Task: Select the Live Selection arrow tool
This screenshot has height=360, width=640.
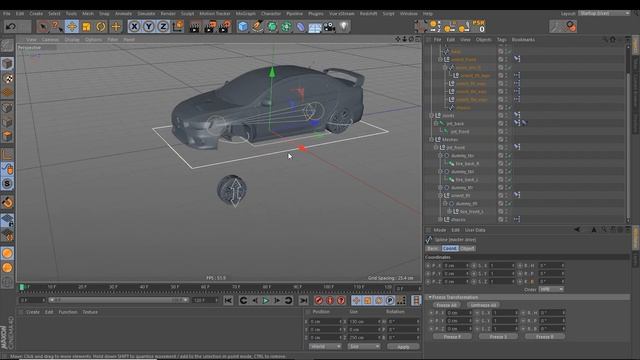Action: pyautogui.click(x=42, y=27)
